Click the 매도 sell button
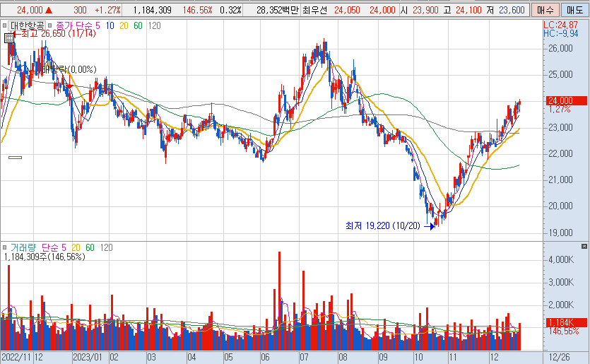The width and height of the screenshot is (590, 364). point(574,10)
